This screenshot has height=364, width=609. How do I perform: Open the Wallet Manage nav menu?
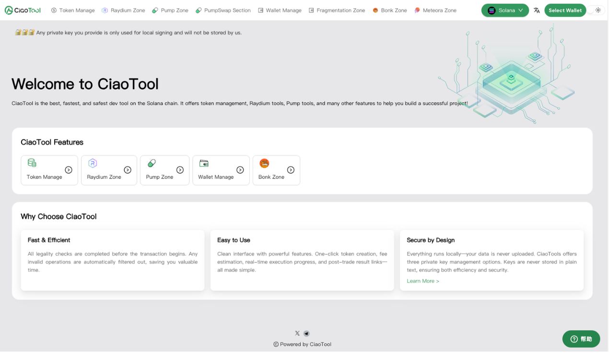[280, 10]
